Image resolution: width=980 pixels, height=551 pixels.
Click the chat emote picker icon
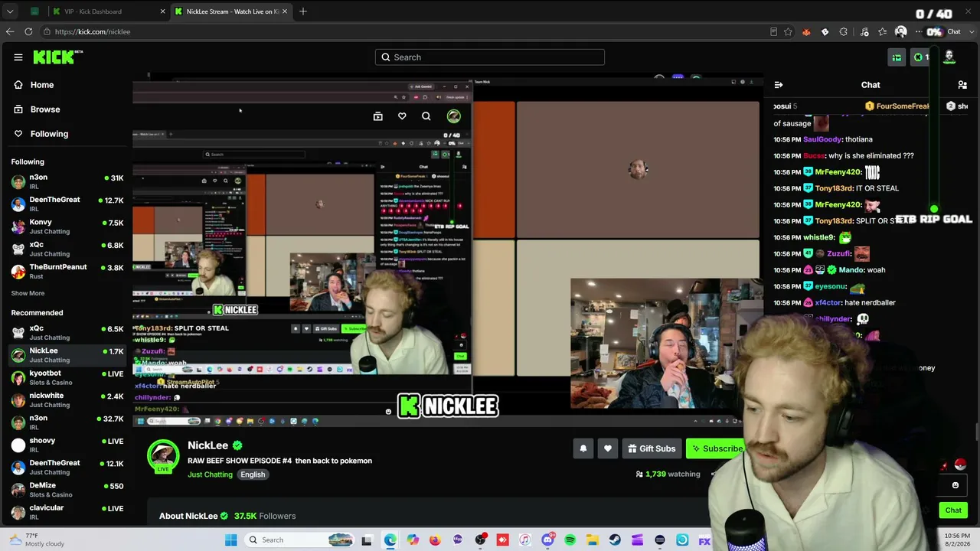955,485
